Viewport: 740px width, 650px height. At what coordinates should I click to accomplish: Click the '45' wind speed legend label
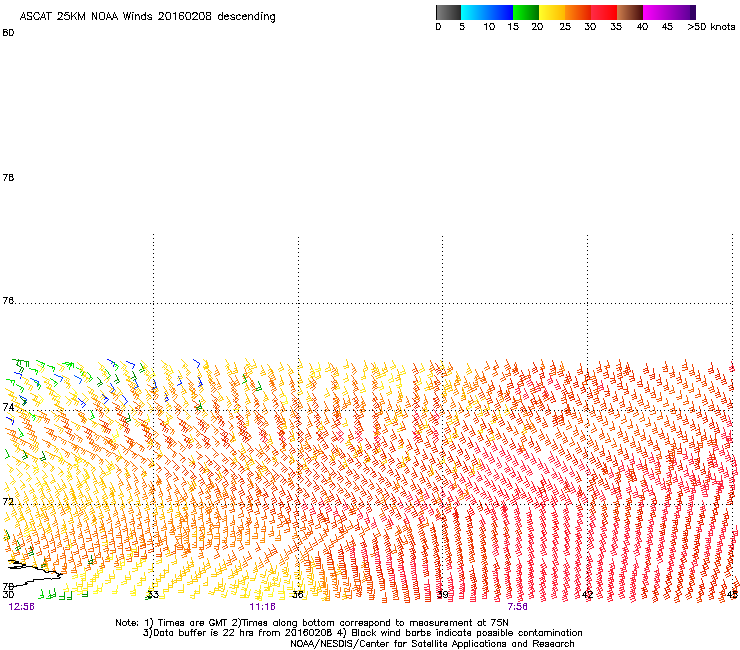[667, 27]
